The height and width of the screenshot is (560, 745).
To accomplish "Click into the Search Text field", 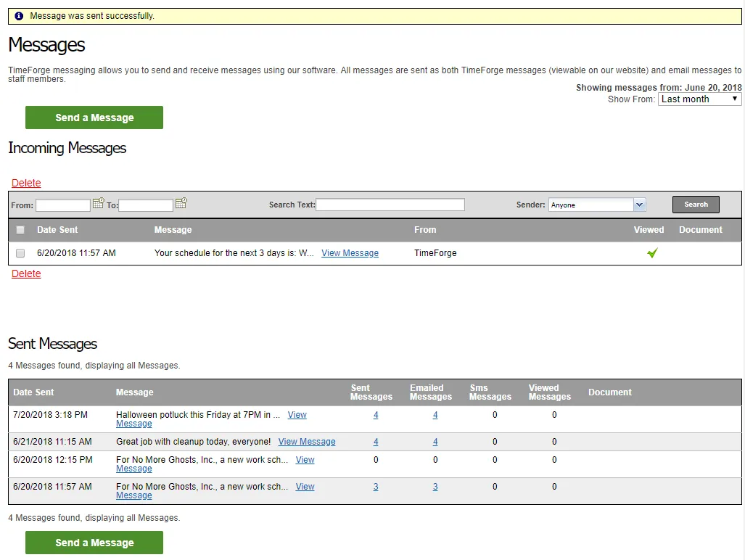I will point(390,205).
